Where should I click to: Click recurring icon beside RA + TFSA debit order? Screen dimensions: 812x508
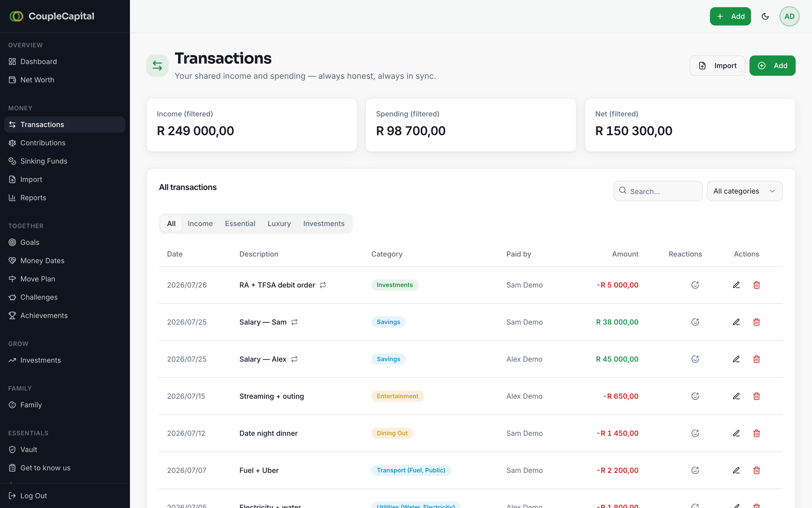pos(323,285)
